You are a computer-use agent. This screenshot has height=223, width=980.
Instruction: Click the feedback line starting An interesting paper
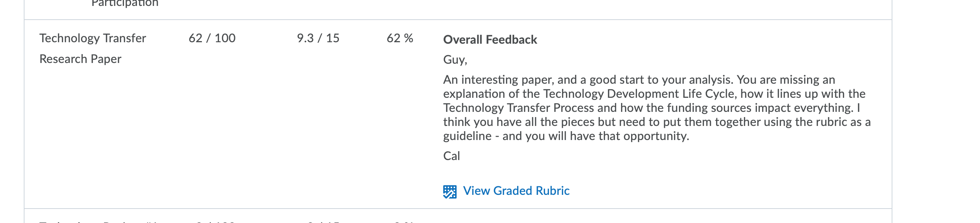point(639,80)
